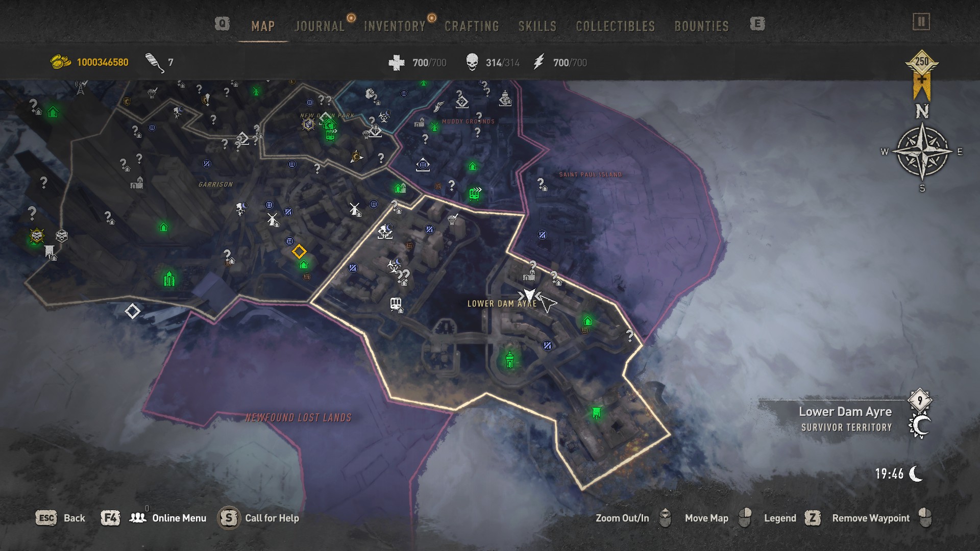The height and width of the screenshot is (551, 980).
Task: Click the pause icon at top right
Action: [921, 22]
